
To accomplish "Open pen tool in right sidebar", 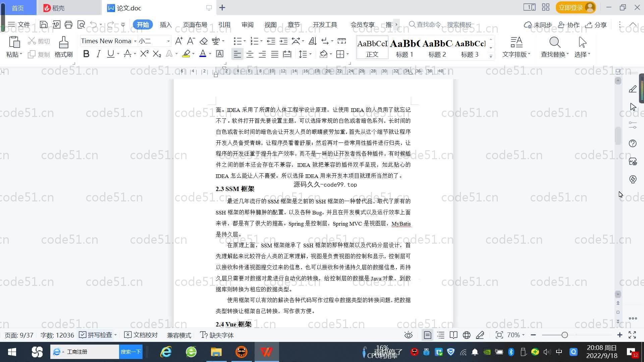I will (633, 89).
